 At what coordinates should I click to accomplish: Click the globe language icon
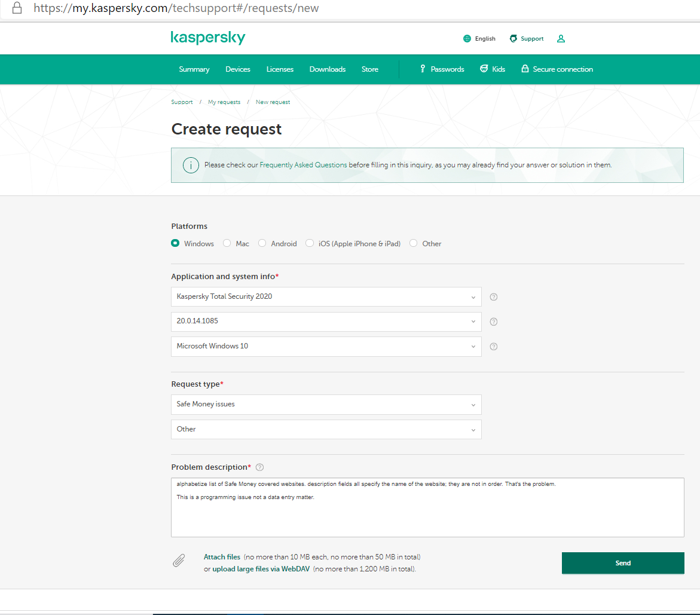467,39
